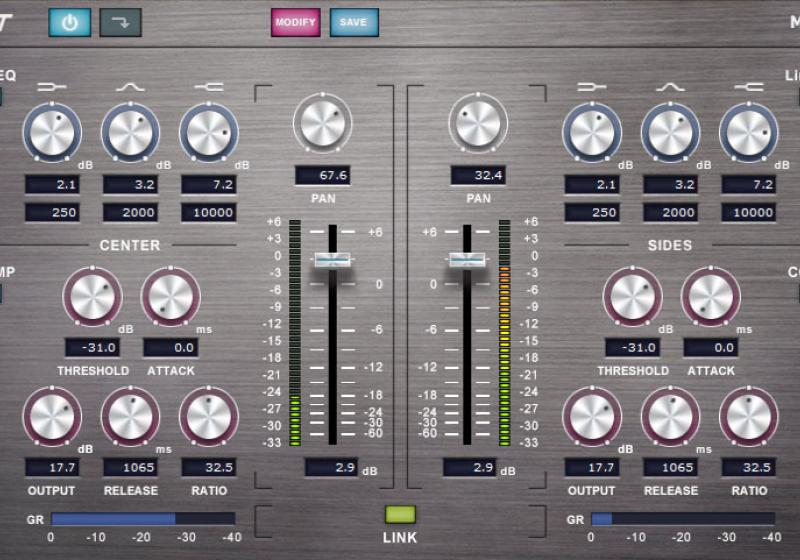Click the SIDES 10000 frequency field
The width and height of the screenshot is (800, 560).
tap(748, 212)
